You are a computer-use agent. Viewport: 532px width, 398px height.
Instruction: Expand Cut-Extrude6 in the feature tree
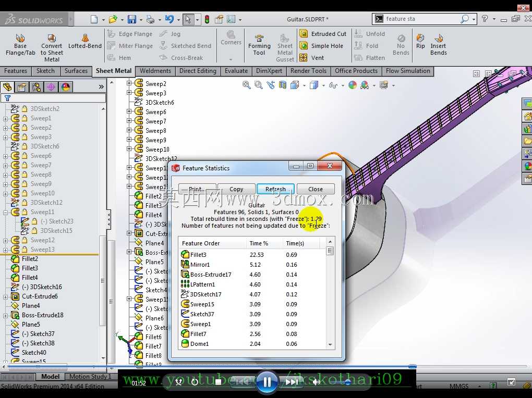pyautogui.click(x=5, y=297)
